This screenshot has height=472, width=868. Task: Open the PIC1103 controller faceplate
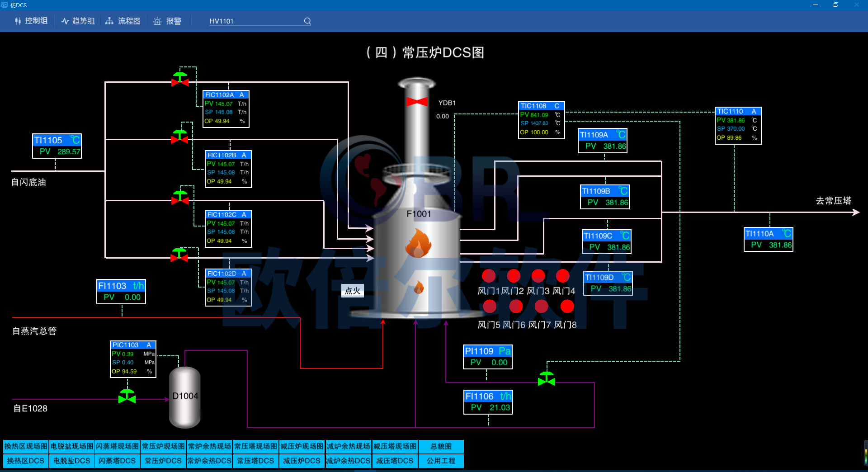click(x=133, y=359)
